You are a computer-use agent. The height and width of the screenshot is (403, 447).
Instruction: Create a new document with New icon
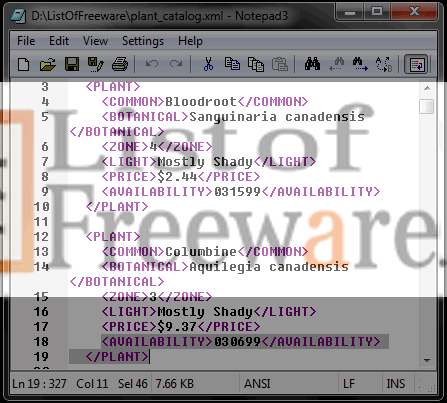click(23, 64)
